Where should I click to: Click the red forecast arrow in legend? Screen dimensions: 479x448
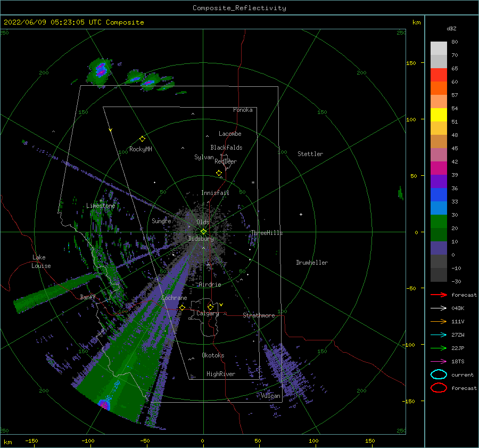pyautogui.click(x=439, y=295)
